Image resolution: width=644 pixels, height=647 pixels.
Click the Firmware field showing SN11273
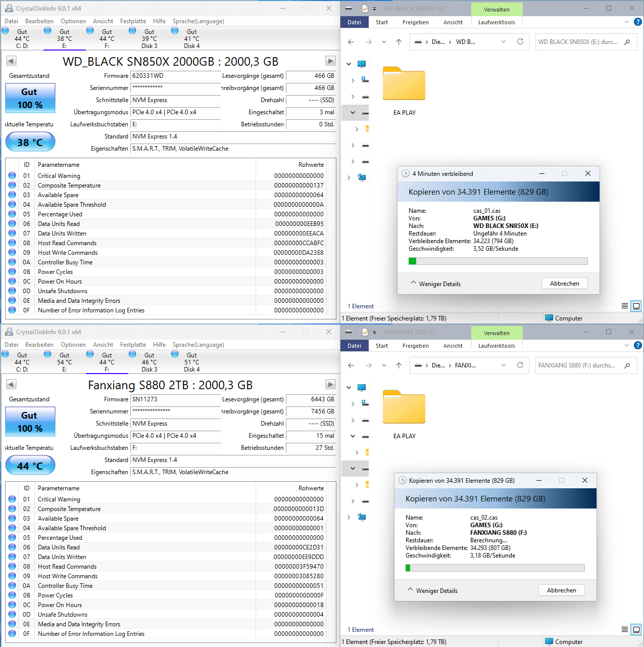(x=175, y=399)
